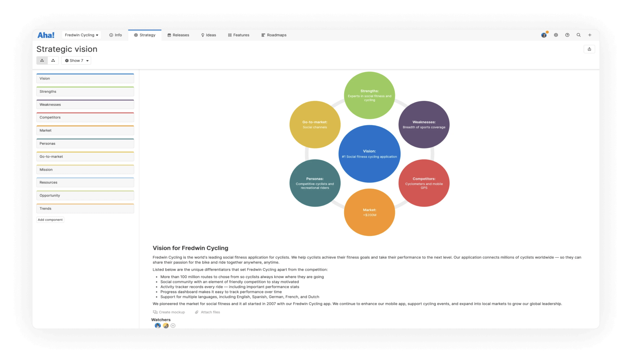This screenshot has height=364, width=632.
Task: Click the Add component button
Action: tap(50, 220)
